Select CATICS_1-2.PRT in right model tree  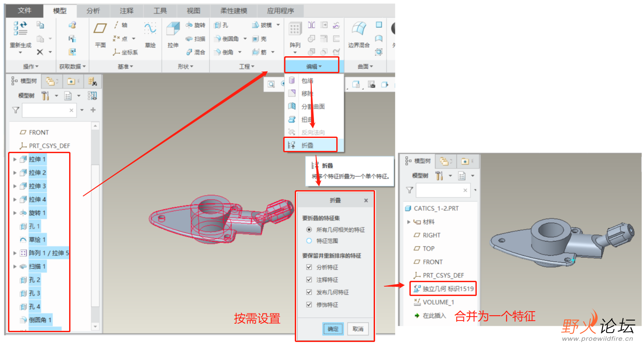431,208
